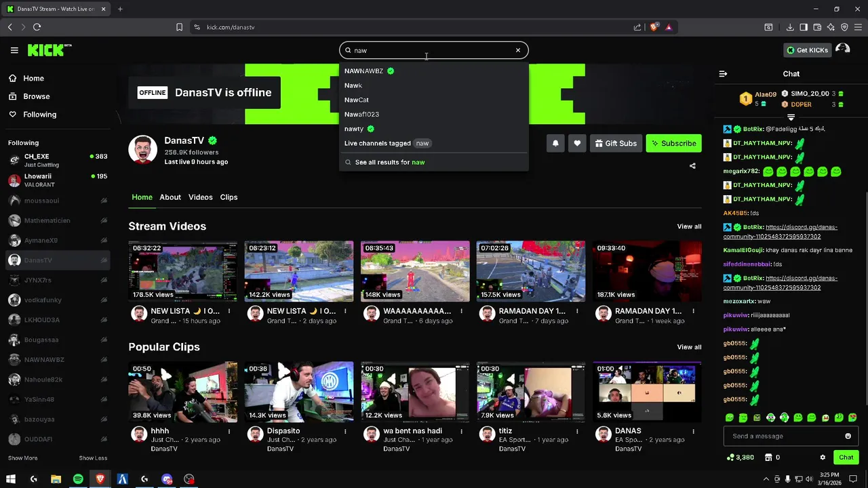
Task: Open Brave Shields icon
Action: tap(654, 27)
